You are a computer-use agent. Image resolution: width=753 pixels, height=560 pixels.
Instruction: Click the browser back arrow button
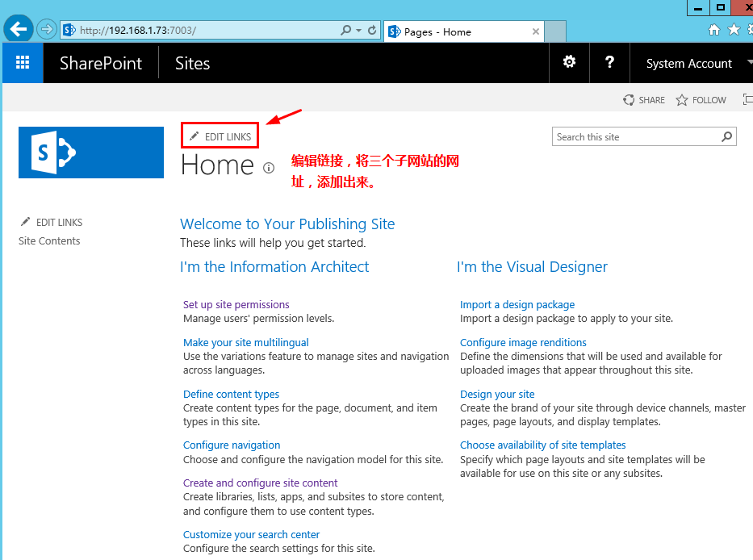tap(19, 29)
